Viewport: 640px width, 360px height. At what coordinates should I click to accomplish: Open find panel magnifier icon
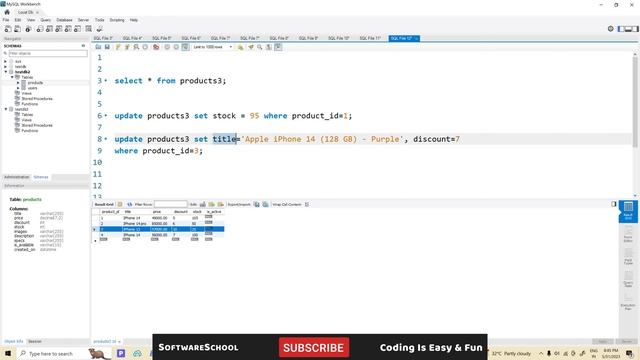coord(260,47)
